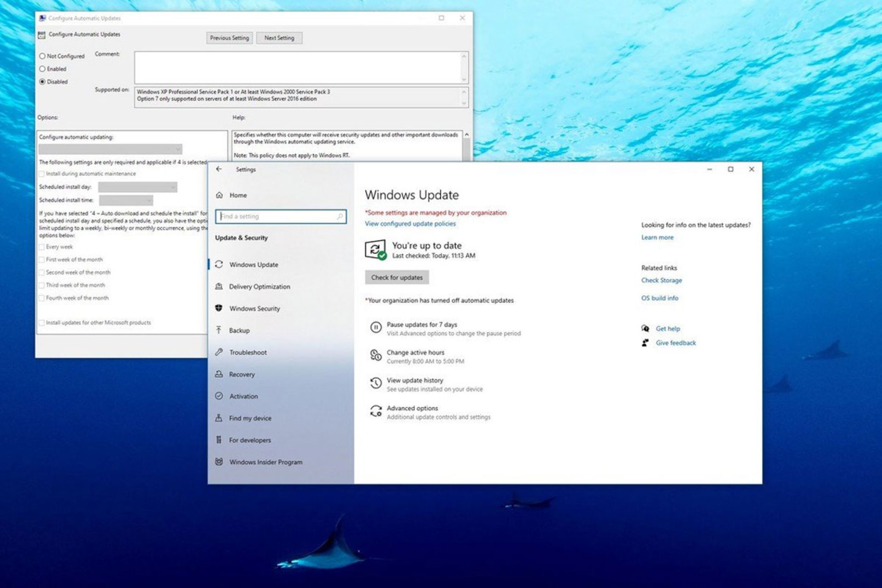This screenshot has width=882, height=588.
Task: Select the Enabled radio button
Action: (x=42, y=69)
